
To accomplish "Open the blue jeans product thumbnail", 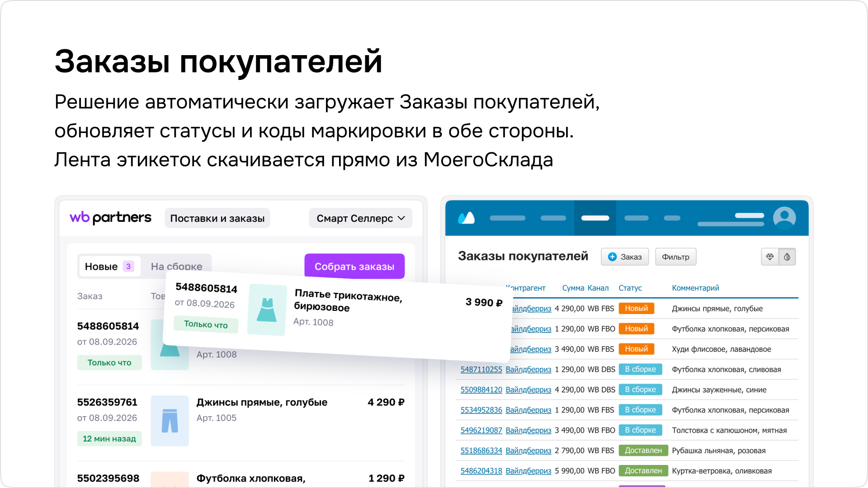I will [170, 421].
